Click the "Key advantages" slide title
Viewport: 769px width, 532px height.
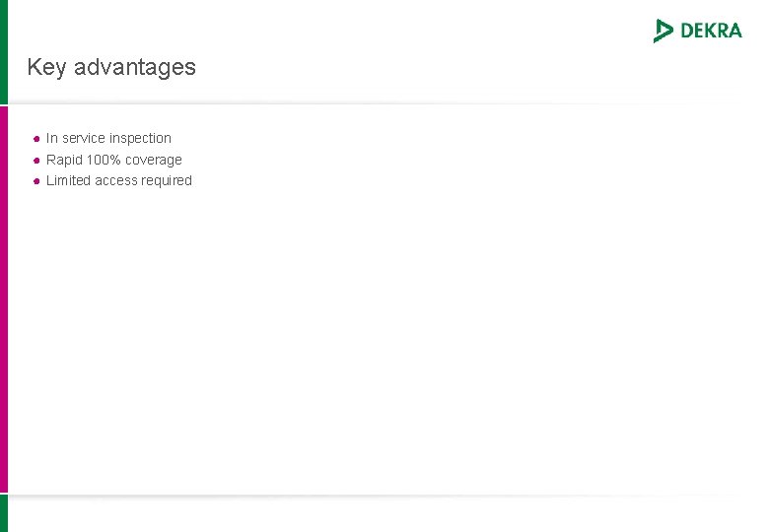[x=111, y=67]
